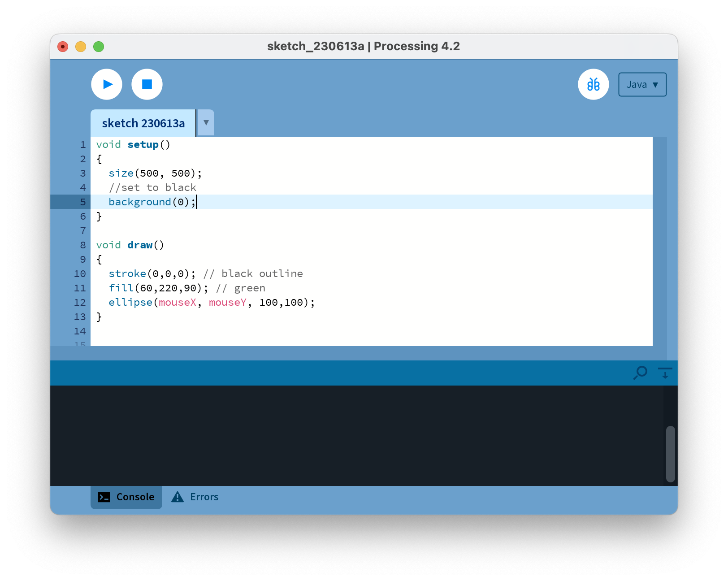Stop the running sketch
Viewport: 728px width, 581px height.
147,84
